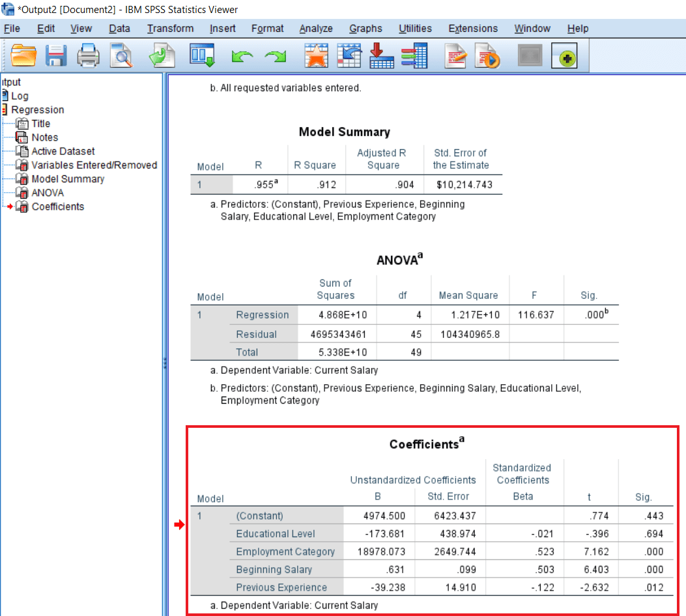Click the outline pane splitter handle

[165, 363]
